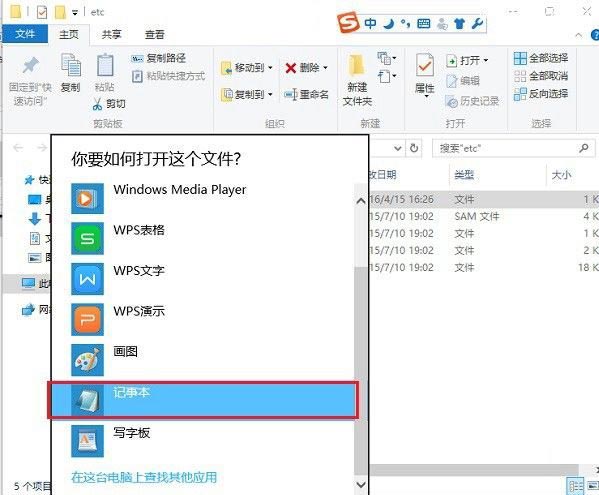This screenshot has width=599, height=495.
Task: Click 粘贴快捷方式 in the ribbon
Action: point(168,76)
